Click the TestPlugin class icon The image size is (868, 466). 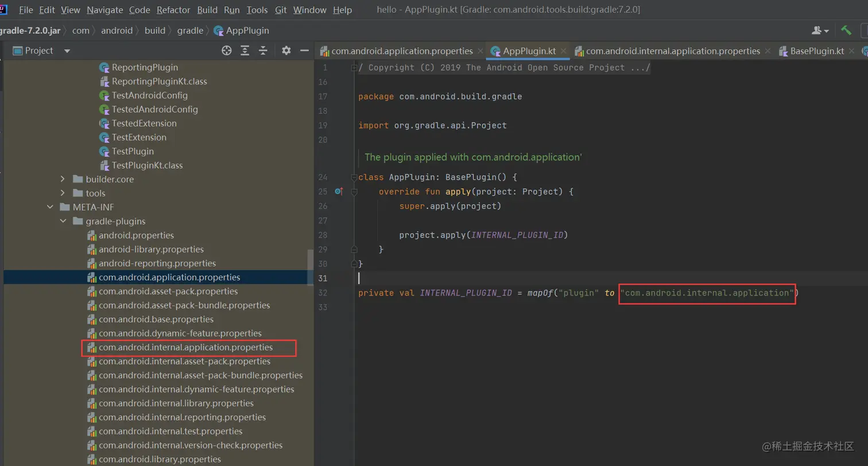pyautogui.click(x=104, y=152)
